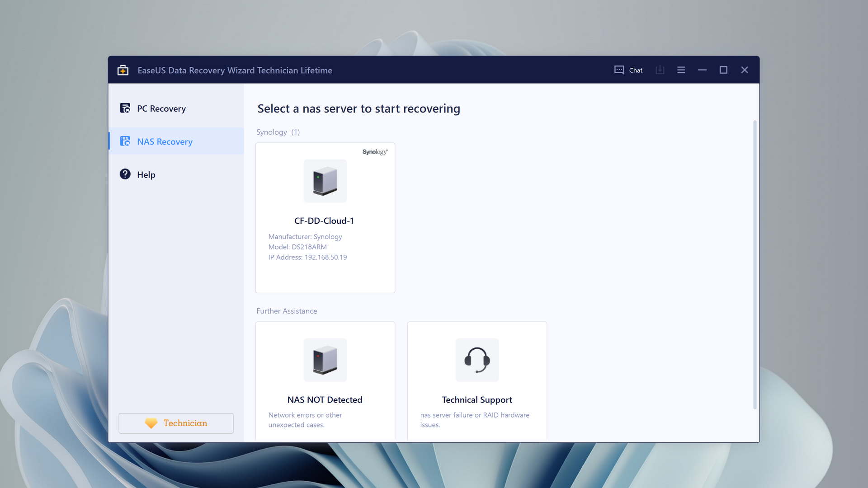Viewport: 868px width, 488px height.
Task: Click the Synology (1) group label
Action: click(278, 132)
